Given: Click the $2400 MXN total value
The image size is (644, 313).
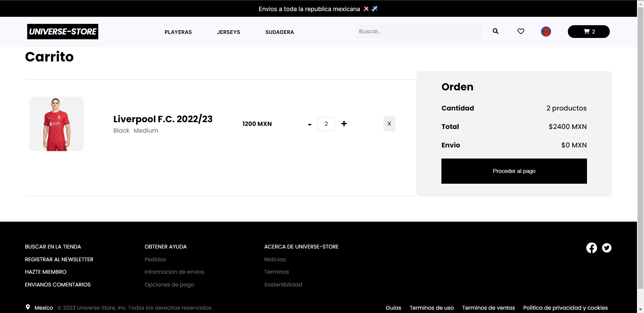Looking at the screenshot, I should (568, 127).
